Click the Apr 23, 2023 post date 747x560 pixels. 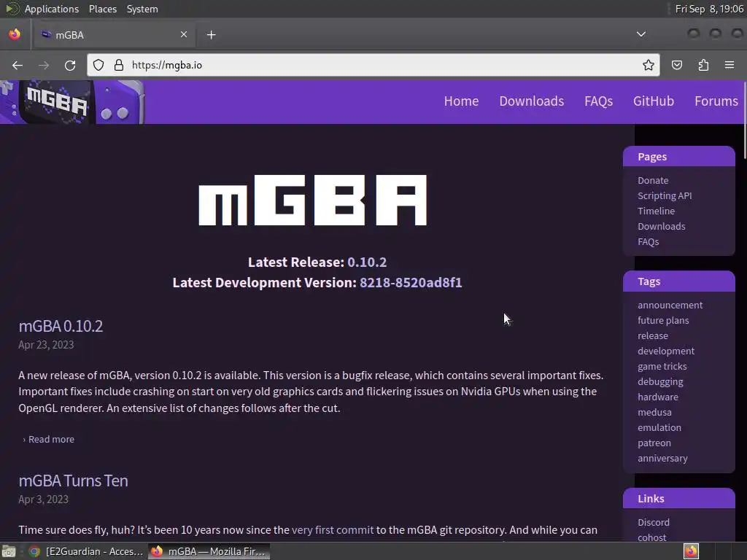[46, 345]
